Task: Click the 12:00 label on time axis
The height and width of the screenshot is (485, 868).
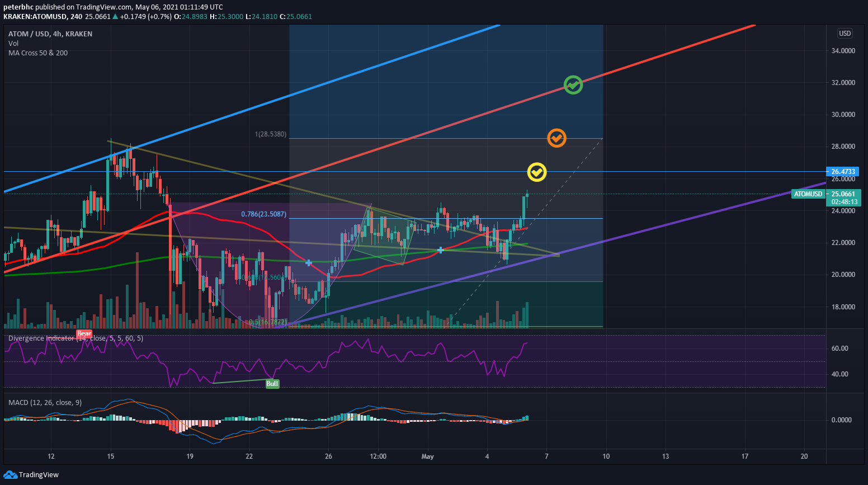Action: click(x=378, y=456)
